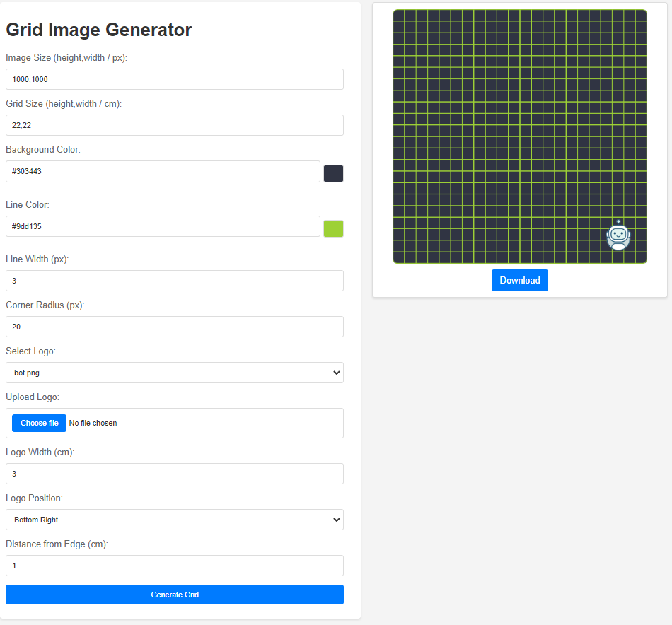672x625 pixels.
Task: Click the No file chosen area
Action: 93,423
